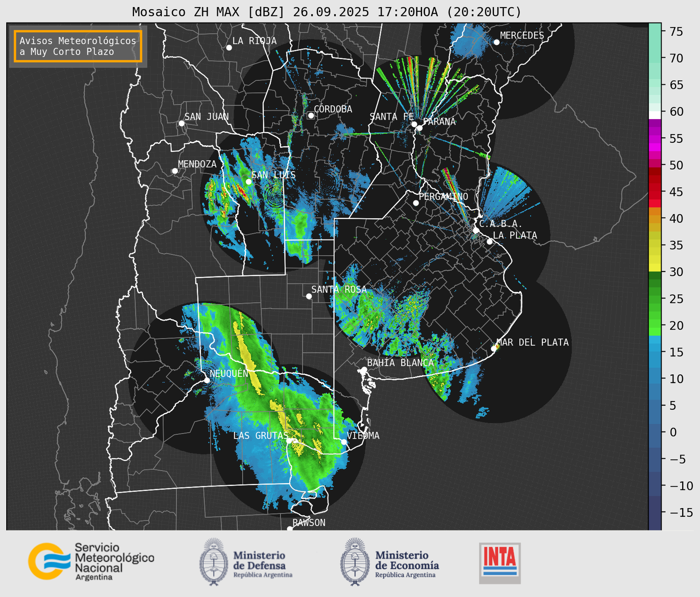Click the PARANA city marker dot
The height and width of the screenshot is (597, 700).
click(420, 128)
